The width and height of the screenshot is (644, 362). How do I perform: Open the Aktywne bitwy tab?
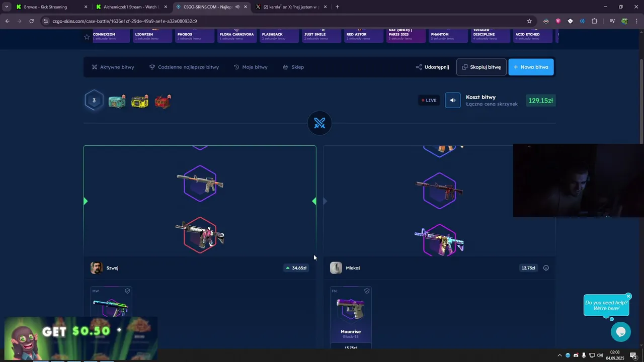(x=113, y=67)
